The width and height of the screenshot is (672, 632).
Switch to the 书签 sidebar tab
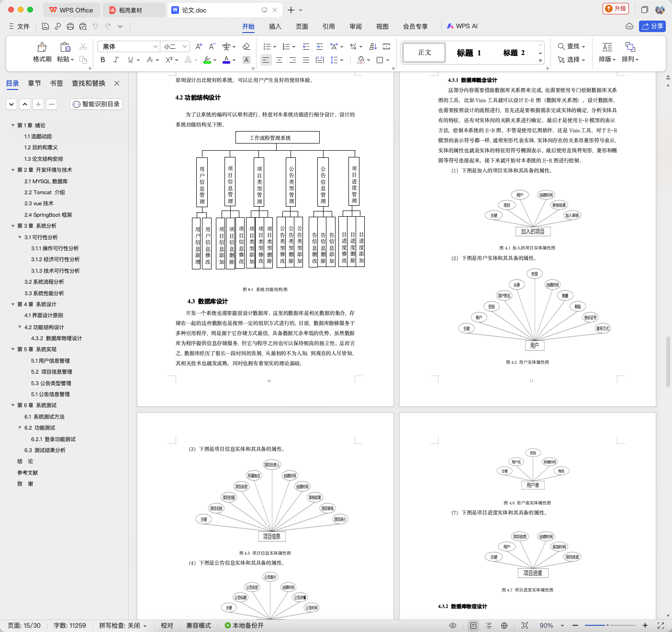pyautogui.click(x=56, y=83)
